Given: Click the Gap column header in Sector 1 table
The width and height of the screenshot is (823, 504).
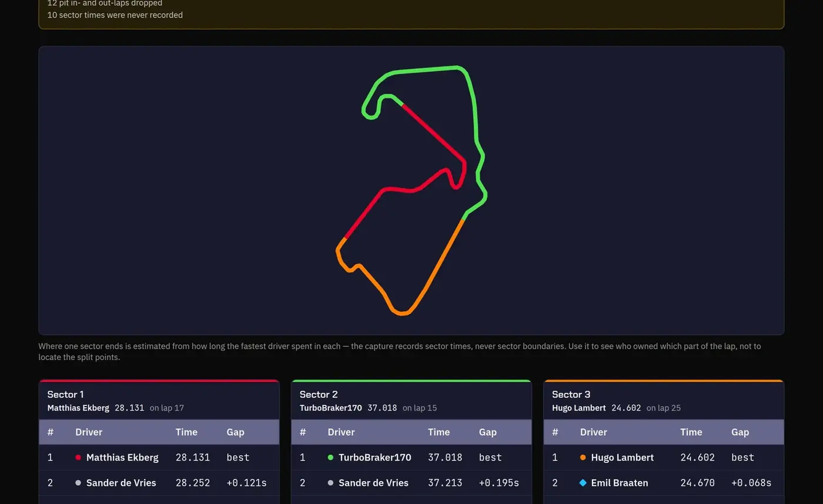Looking at the screenshot, I should coord(235,432).
